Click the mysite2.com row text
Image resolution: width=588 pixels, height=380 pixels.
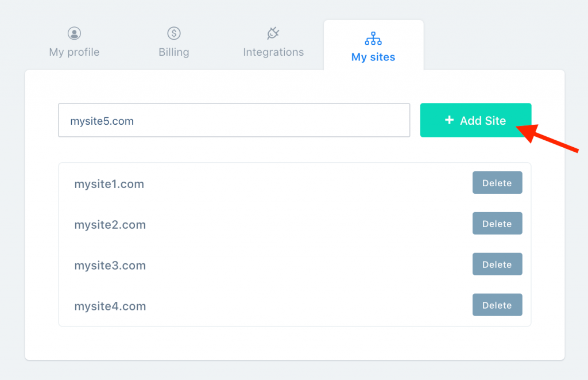(110, 225)
